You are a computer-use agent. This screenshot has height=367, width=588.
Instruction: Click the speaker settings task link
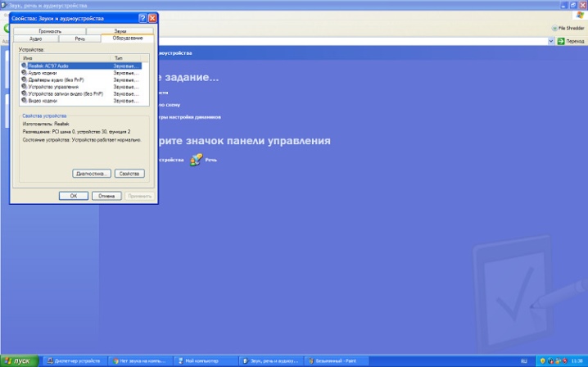[x=189, y=117]
